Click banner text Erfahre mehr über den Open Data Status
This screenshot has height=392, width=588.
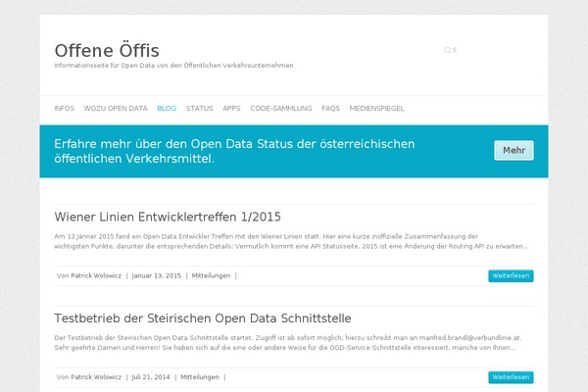click(234, 151)
